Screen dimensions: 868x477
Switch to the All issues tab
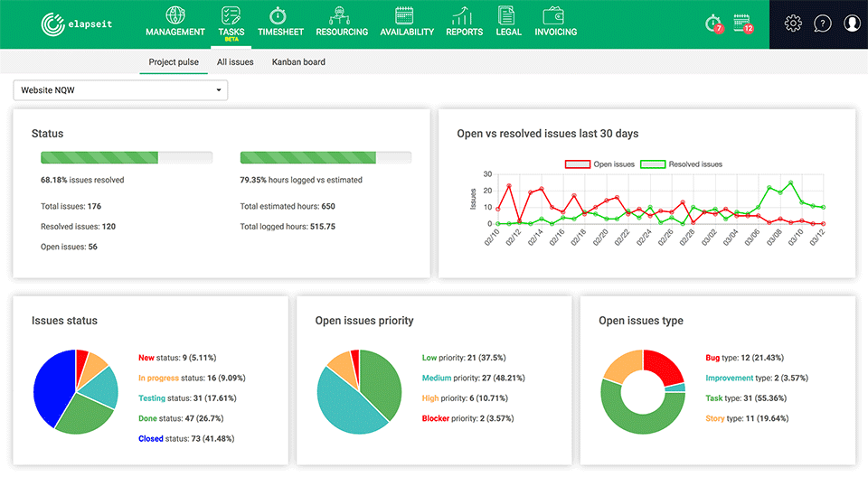click(x=235, y=62)
